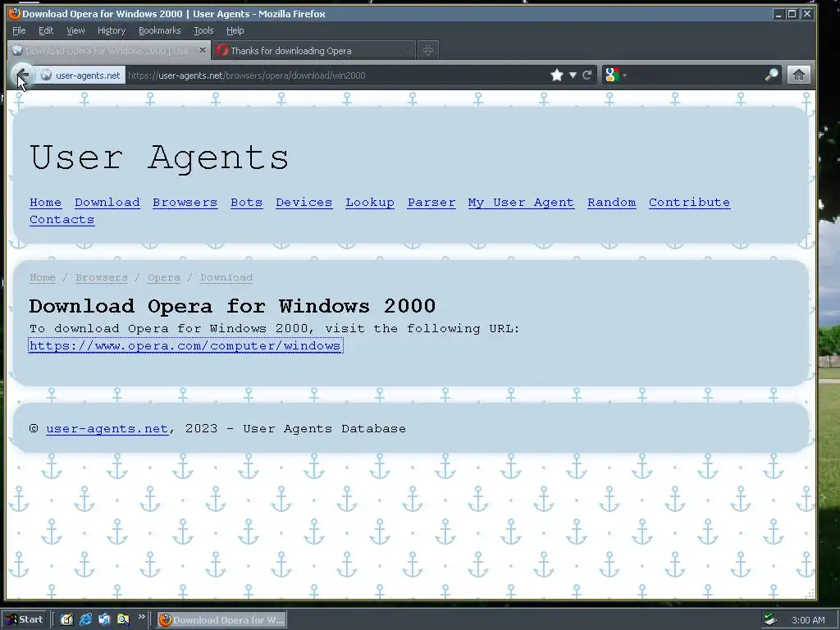This screenshot has height=630, width=840.
Task: Follow the Home navigation link
Action: [x=46, y=203]
